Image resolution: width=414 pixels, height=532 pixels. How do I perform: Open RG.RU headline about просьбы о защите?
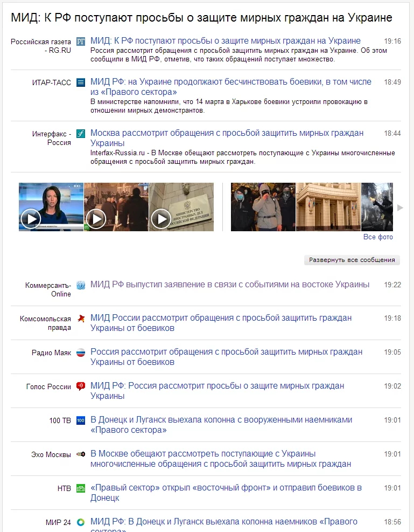tap(225, 41)
